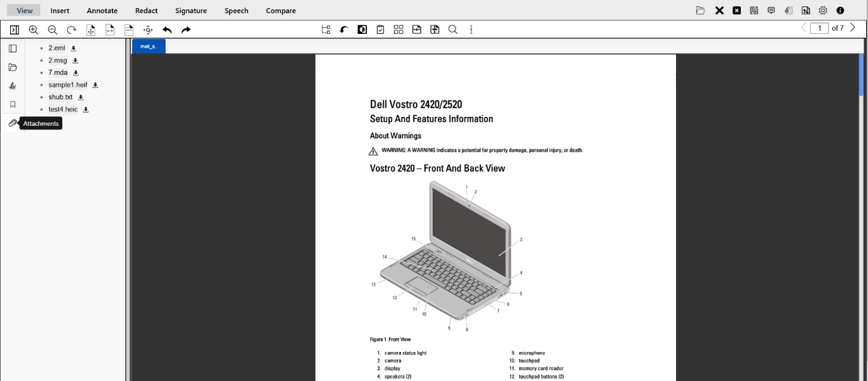Image resolution: width=868 pixels, height=381 pixels.
Task: Open file folder icon in top bar
Action: (x=701, y=11)
